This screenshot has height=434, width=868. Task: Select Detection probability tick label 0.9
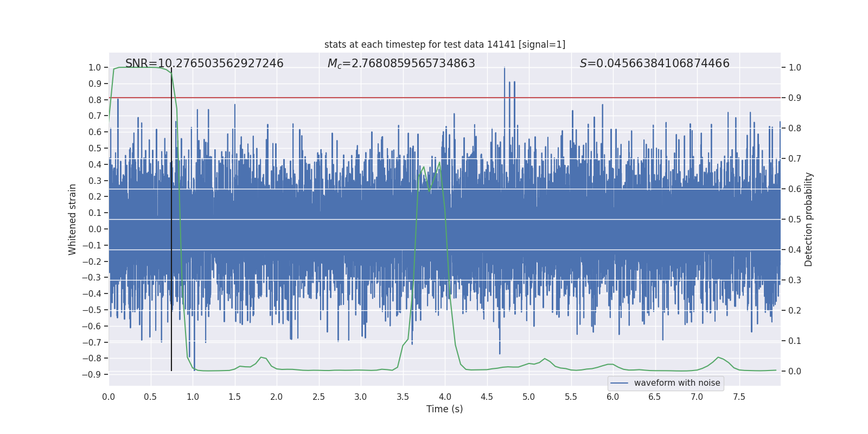tap(795, 98)
